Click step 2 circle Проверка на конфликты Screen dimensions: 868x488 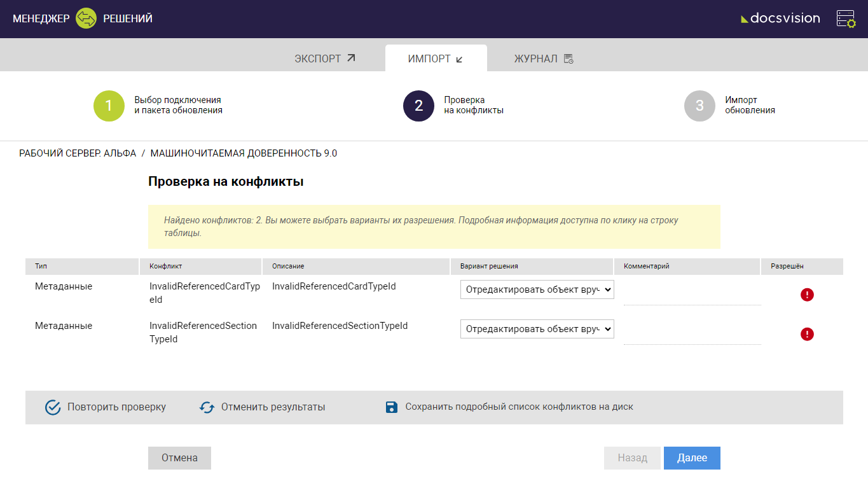[418, 106]
